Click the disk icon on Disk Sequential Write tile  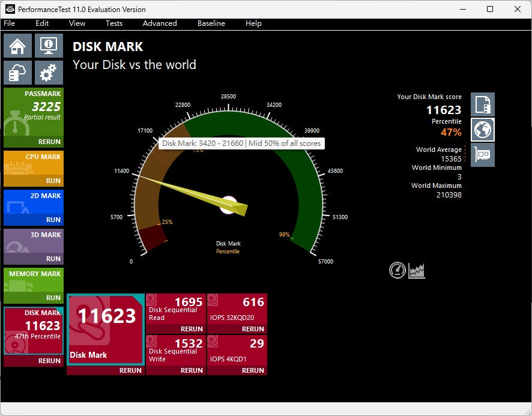pyautogui.click(x=151, y=341)
